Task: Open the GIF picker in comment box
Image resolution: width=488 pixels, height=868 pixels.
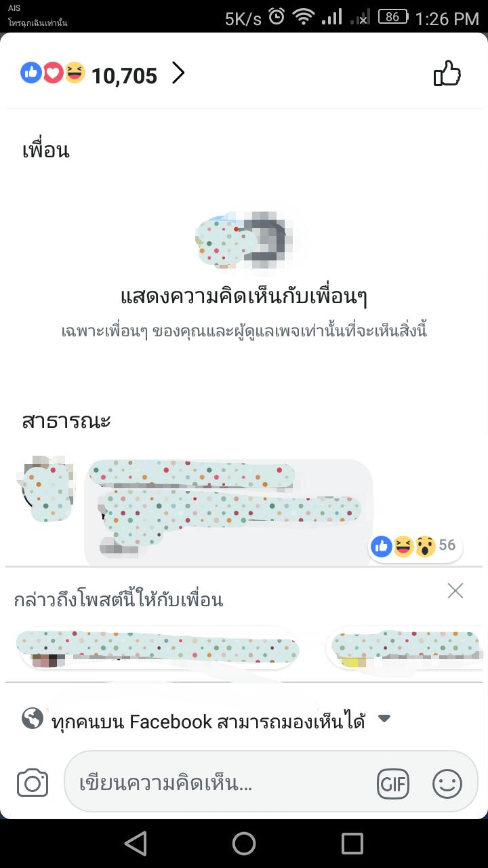Action: click(393, 785)
